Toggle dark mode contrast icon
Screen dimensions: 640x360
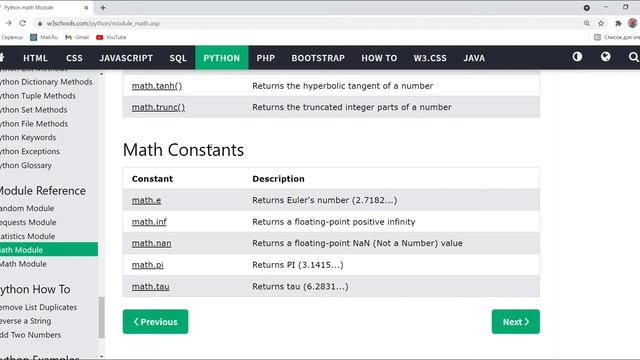(x=577, y=57)
